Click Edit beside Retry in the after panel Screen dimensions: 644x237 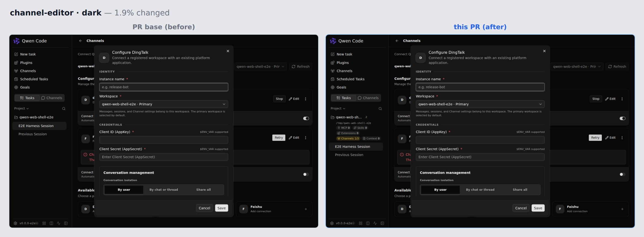click(610, 138)
